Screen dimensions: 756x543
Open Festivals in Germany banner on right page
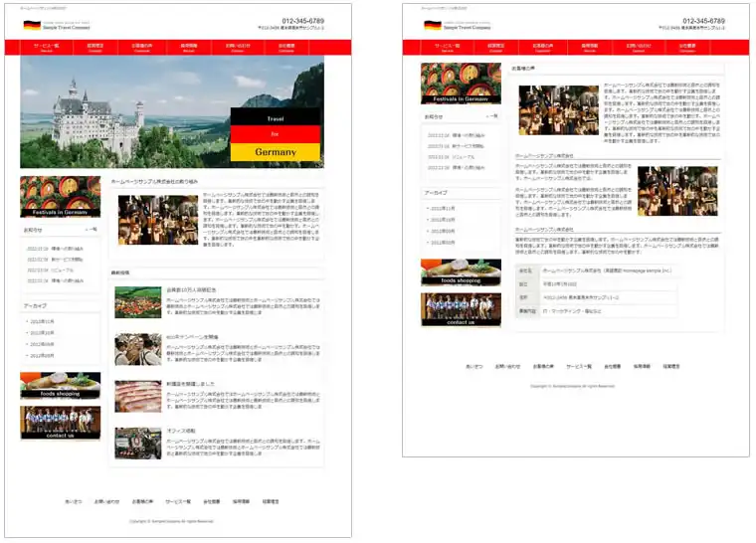461,84
